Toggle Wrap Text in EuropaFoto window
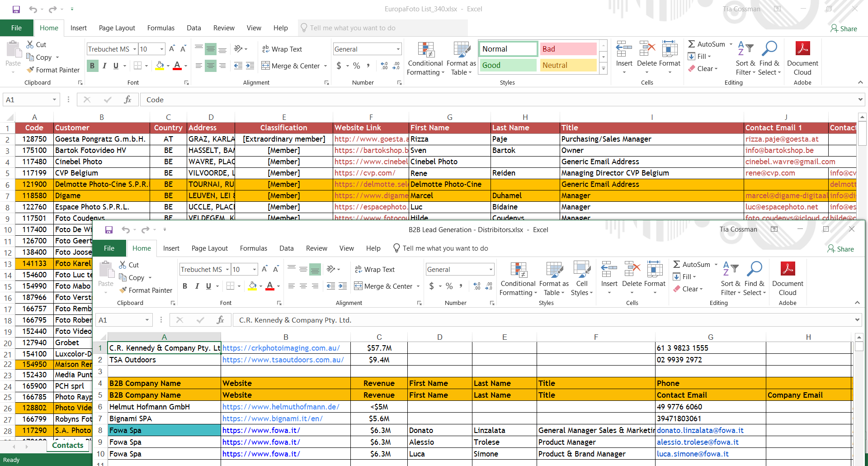Screen dimensions: 868x466 [x=282, y=49]
